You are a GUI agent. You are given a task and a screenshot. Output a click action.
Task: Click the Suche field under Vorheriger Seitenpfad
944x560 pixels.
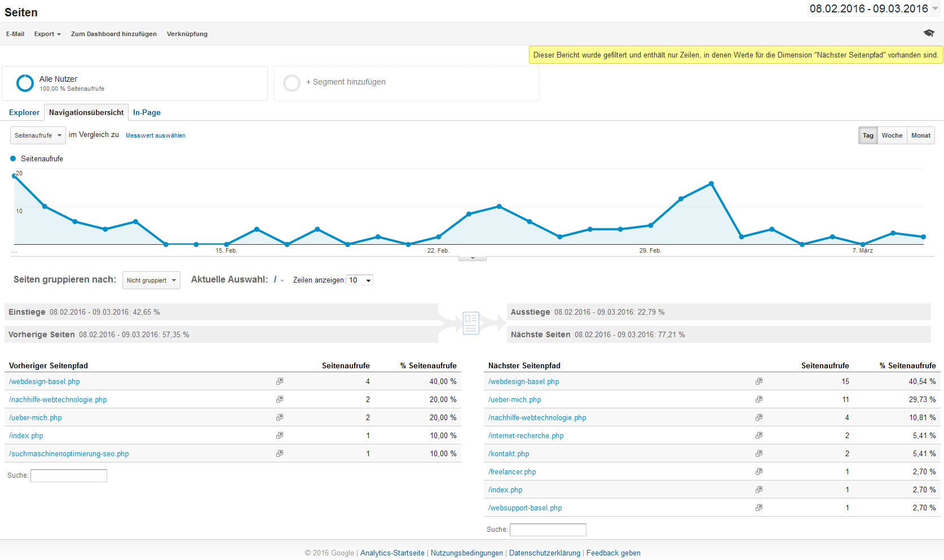click(x=69, y=476)
